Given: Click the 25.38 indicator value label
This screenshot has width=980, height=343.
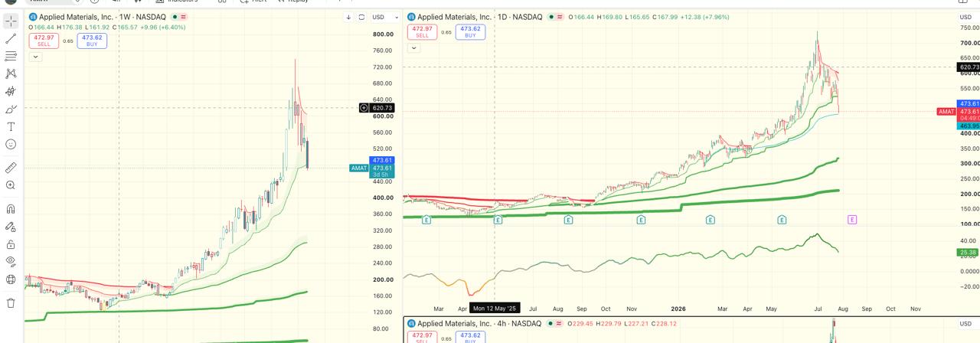Looking at the screenshot, I should point(968,253).
